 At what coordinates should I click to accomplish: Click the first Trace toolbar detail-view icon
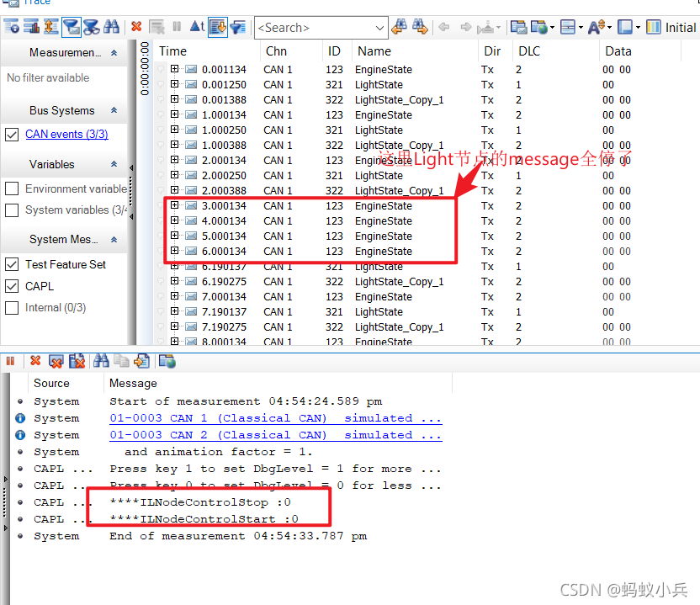11,27
